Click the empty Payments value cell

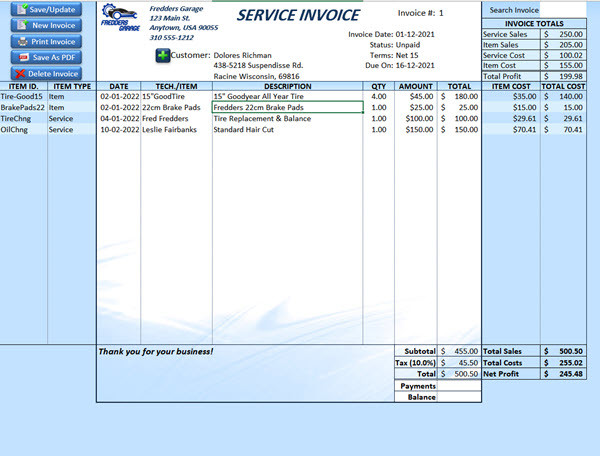459,385
